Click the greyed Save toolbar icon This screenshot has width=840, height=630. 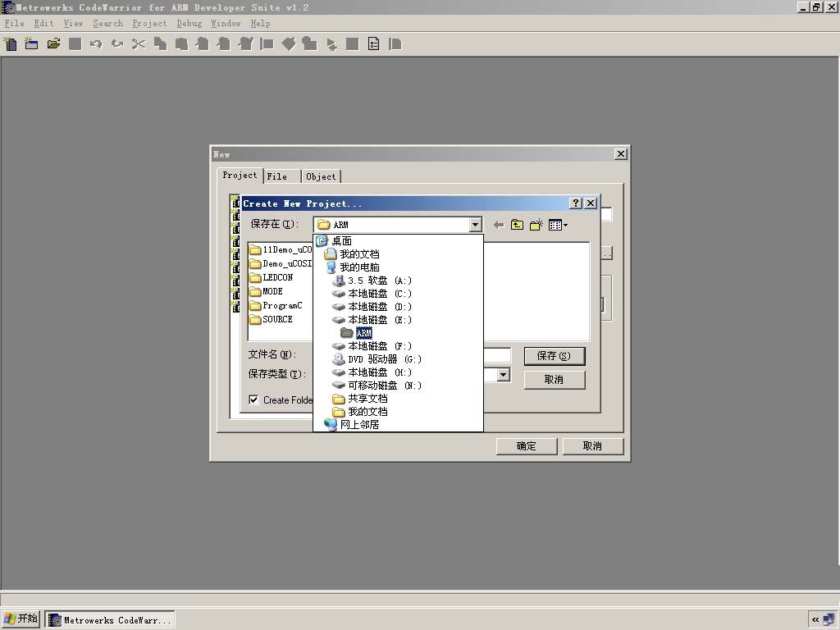(75, 44)
